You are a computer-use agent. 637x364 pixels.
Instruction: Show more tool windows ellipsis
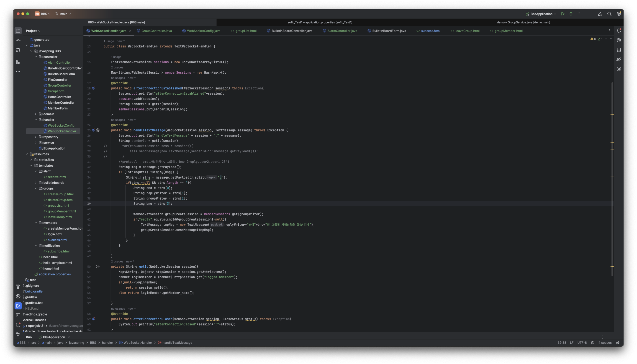(x=18, y=72)
